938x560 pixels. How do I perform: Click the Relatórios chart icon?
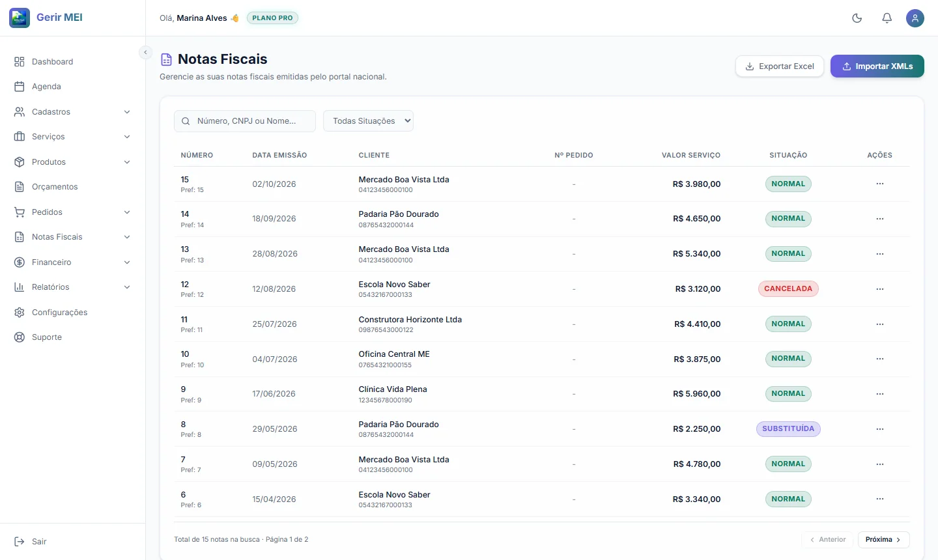coord(20,287)
